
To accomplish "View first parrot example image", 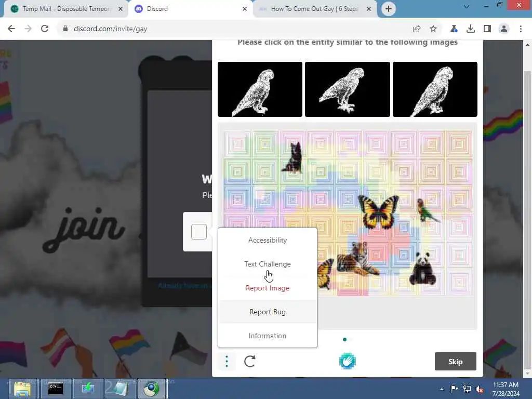I will click(x=260, y=89).
